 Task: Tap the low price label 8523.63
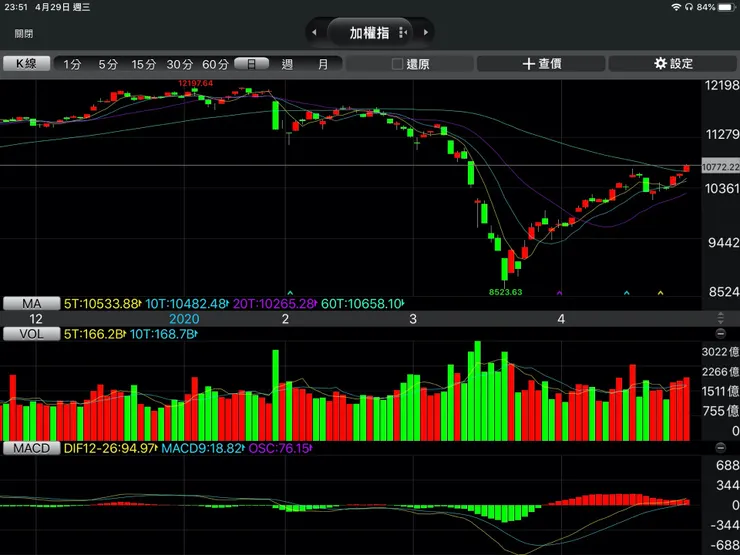(x=505, y=292)
